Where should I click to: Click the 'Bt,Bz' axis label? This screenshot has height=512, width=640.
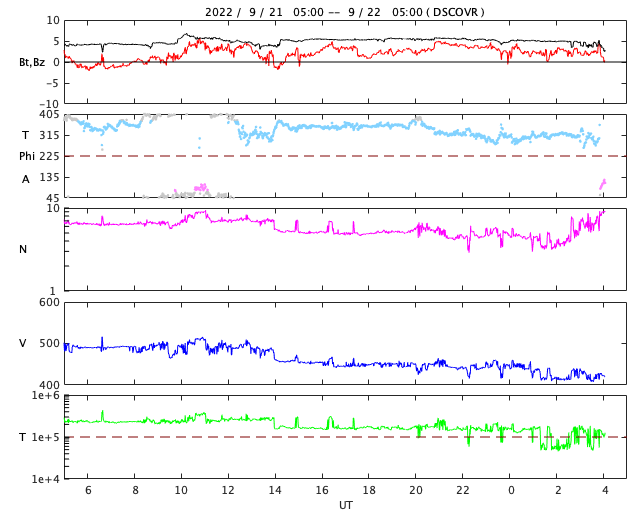(32, 62)
